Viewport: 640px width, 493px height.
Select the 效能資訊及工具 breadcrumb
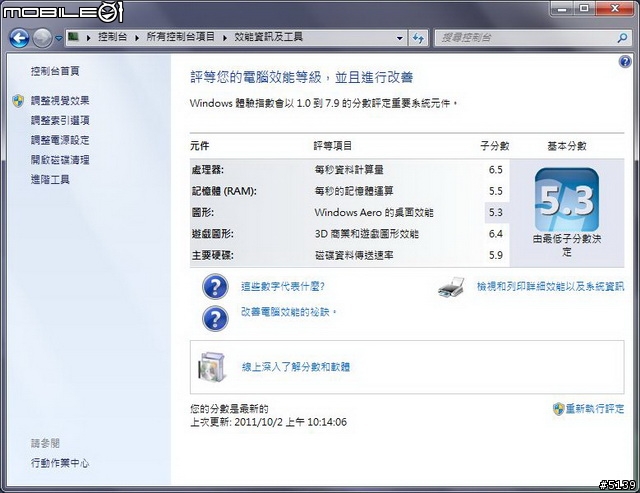[268, 37]
